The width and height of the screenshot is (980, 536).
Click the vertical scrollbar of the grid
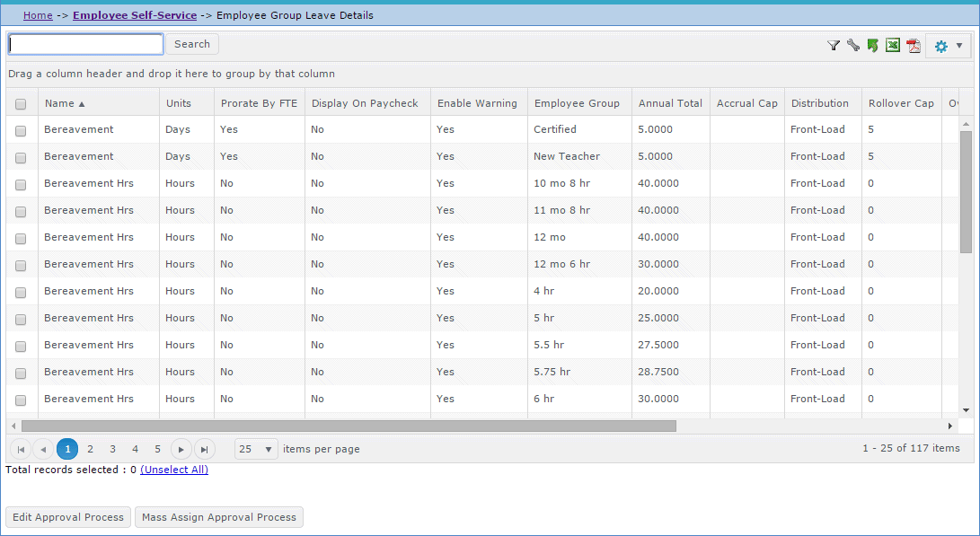point(966,190)
